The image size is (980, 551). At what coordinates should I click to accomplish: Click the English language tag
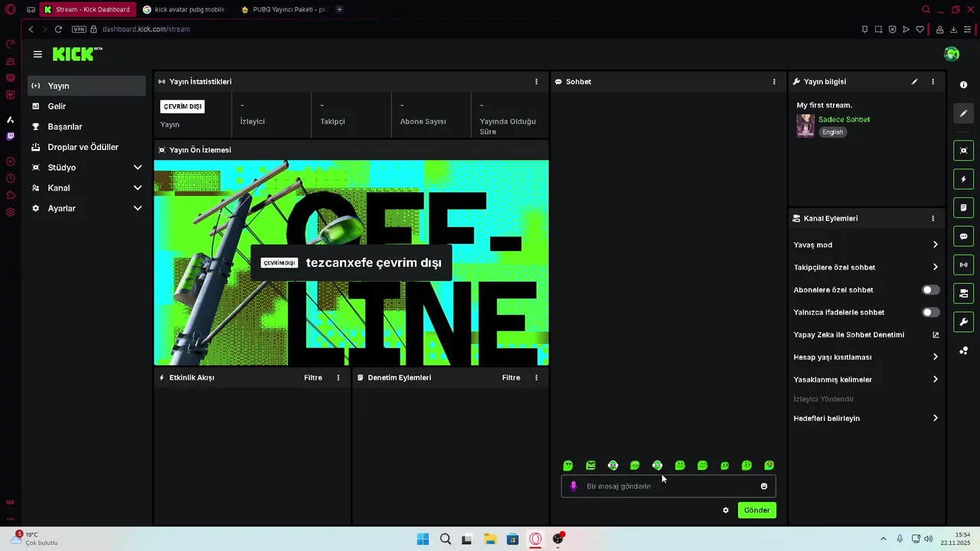click(x=832, y=132)
